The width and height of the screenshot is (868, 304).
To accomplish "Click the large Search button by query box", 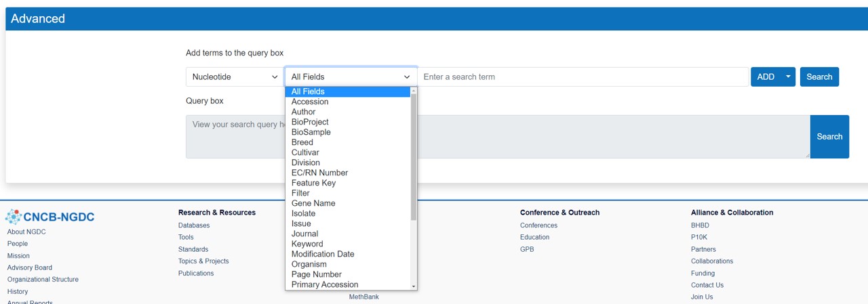I will pyautogui.click(x=829, y=137).
